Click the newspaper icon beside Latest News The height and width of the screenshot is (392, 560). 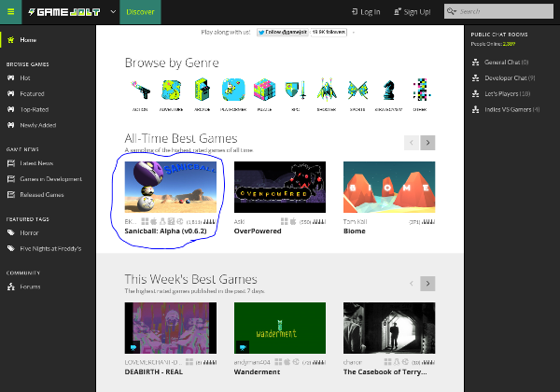[x=11, y=163]
